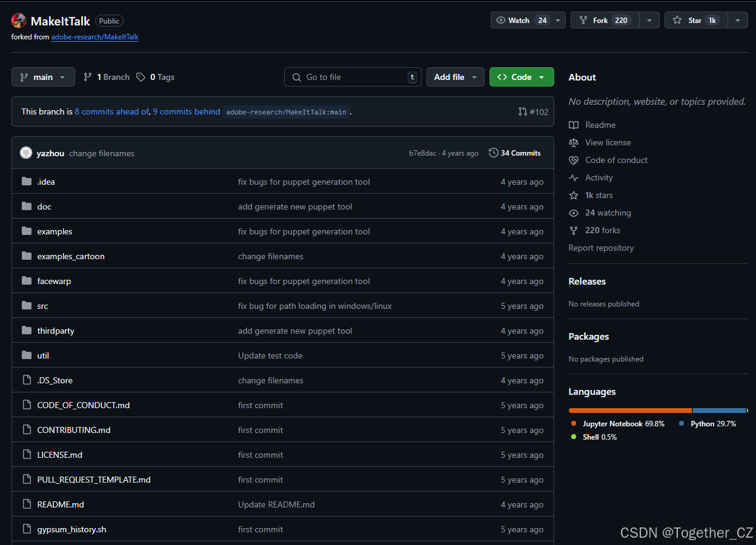Click the LICENSE.md file icon
The width and height of the screenshot is (756, 545).
(26, 455)
